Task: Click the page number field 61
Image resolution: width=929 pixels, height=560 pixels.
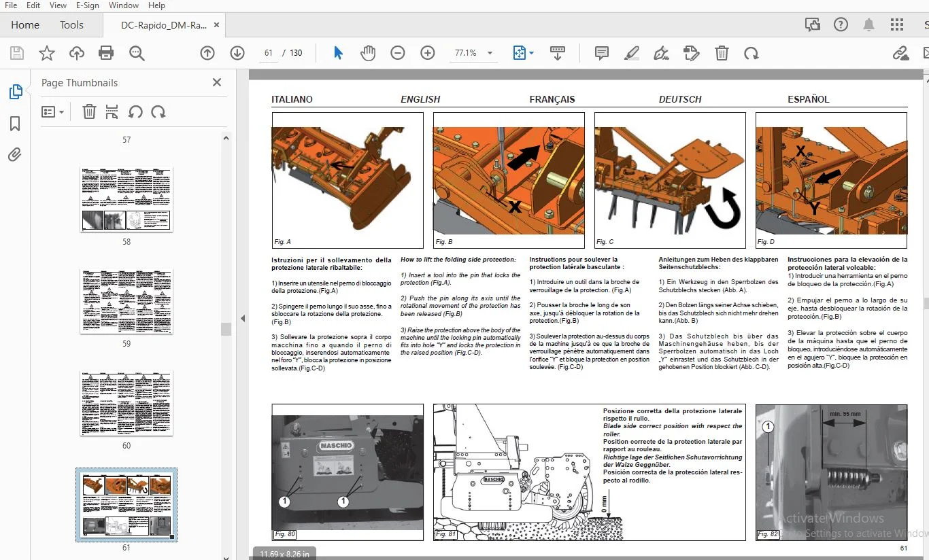Action: coord(268,53)
